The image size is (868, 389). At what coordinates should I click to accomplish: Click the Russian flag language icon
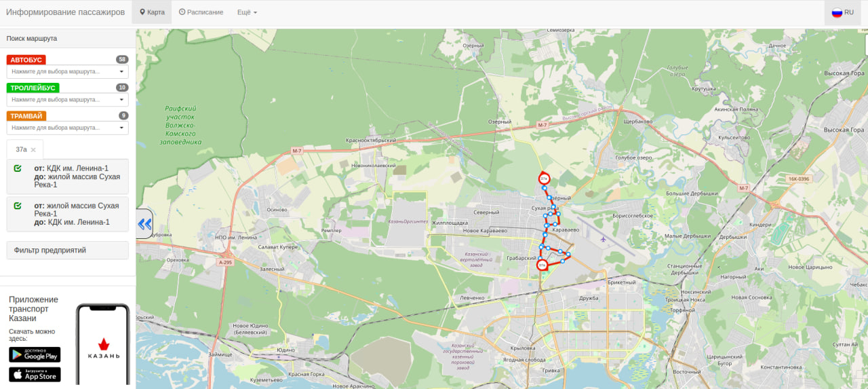pyautogui.click(x=837, y=12)
